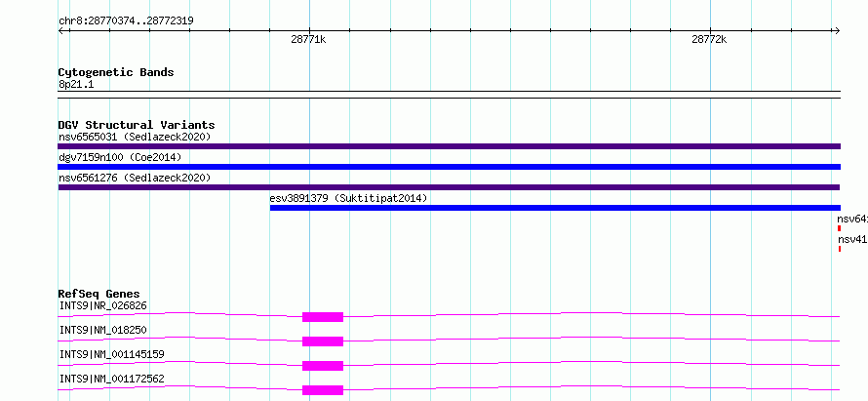The height and width of the screenshot is (401, 868).
Task: Click the INTS9|NM_001145159 gene label
Action: pos(111,354)
